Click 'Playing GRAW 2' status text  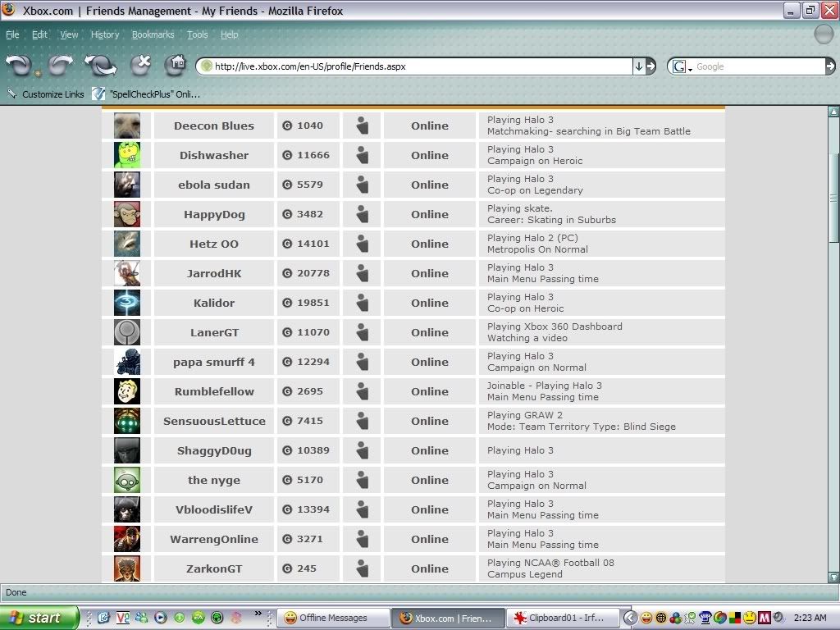tap(525, 415)
